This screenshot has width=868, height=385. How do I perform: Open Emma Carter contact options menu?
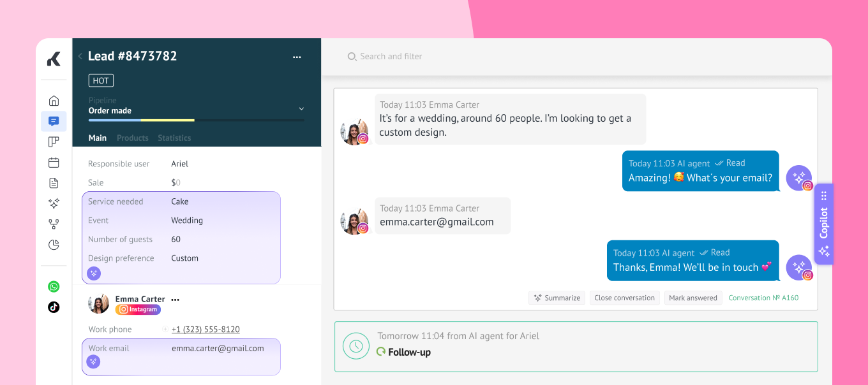176,300
